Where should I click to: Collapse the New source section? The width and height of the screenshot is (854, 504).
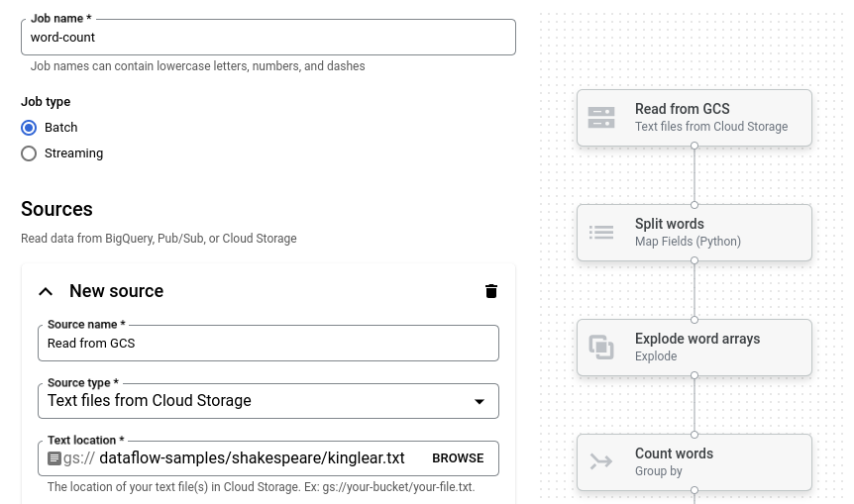coord(46,291)
